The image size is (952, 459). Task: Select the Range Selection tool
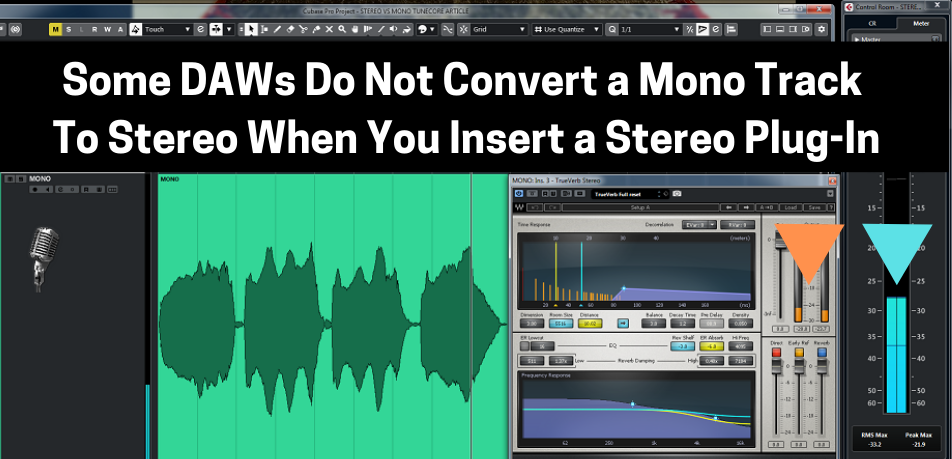[x=265, y=29]
